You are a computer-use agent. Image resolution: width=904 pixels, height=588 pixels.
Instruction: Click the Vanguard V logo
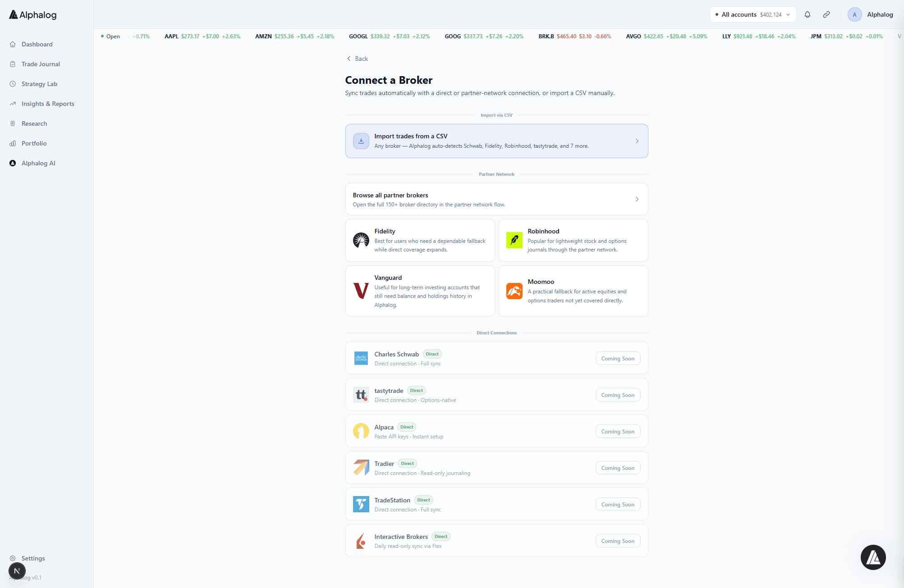[361, 291]
